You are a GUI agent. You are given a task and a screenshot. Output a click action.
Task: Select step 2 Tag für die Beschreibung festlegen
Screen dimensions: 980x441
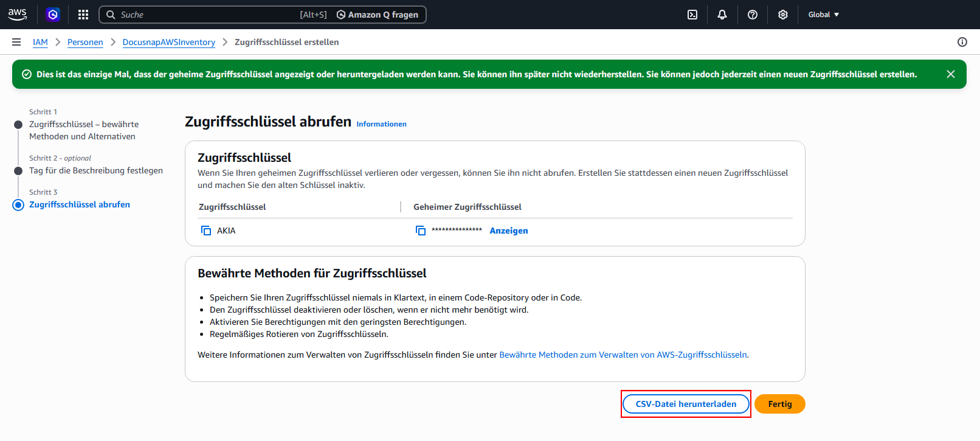pyautogui.click(x=96, y=170)
